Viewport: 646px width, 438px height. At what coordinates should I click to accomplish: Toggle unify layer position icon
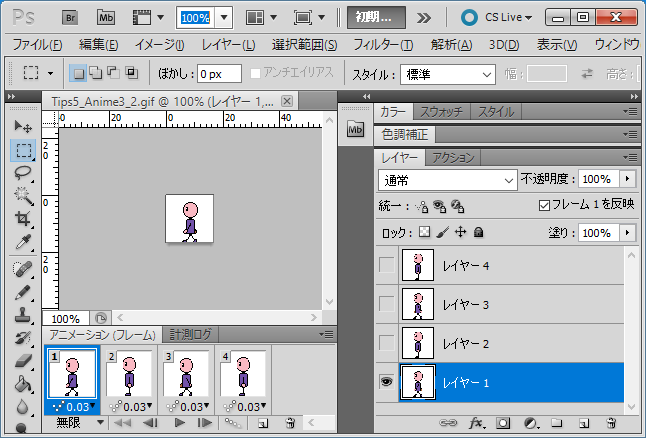click(422, 206)
